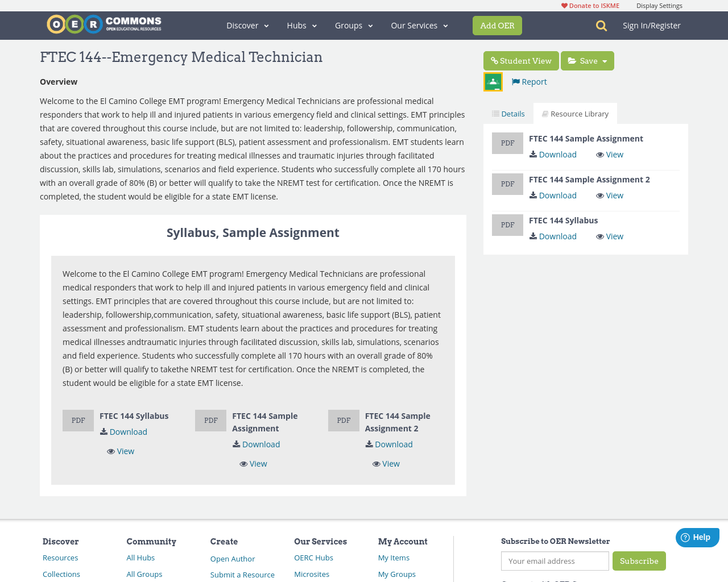Type in the newsletter email address field
The width and height of the screenshot is (728, 582).
coord(555,560)
